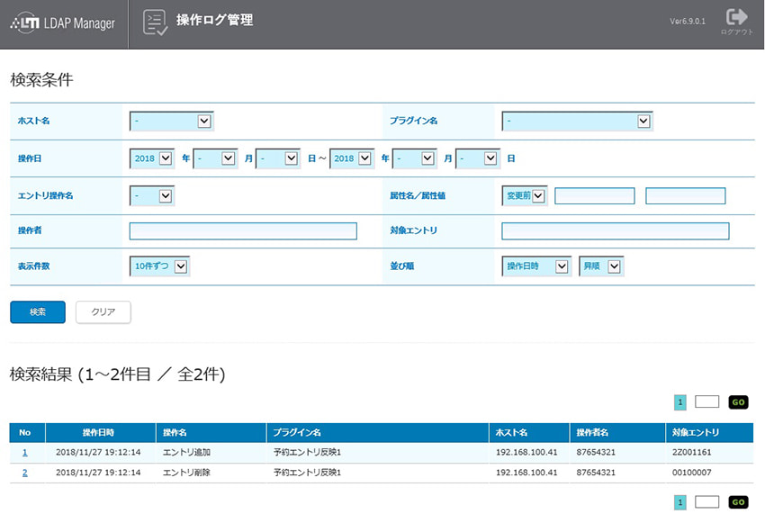The image size is (765, 532).
Task: Click the operation log management icon
Action: pos(155,23)
